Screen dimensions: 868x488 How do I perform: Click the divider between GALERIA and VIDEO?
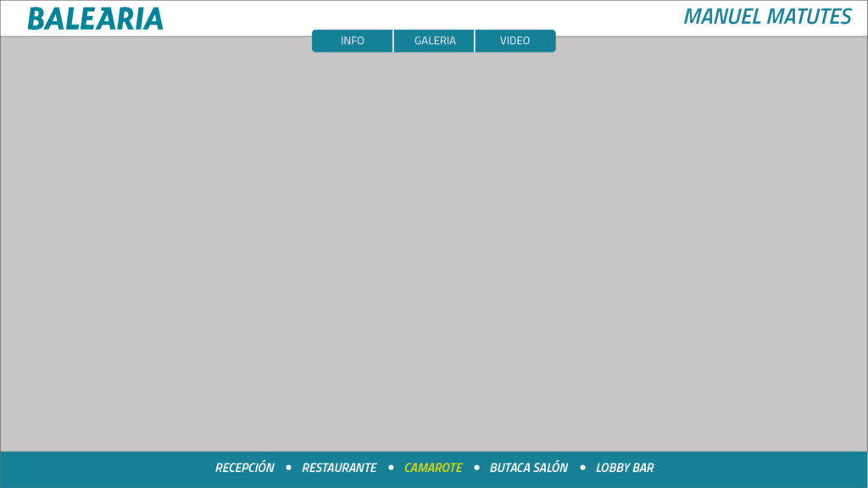tap(475, 41)
